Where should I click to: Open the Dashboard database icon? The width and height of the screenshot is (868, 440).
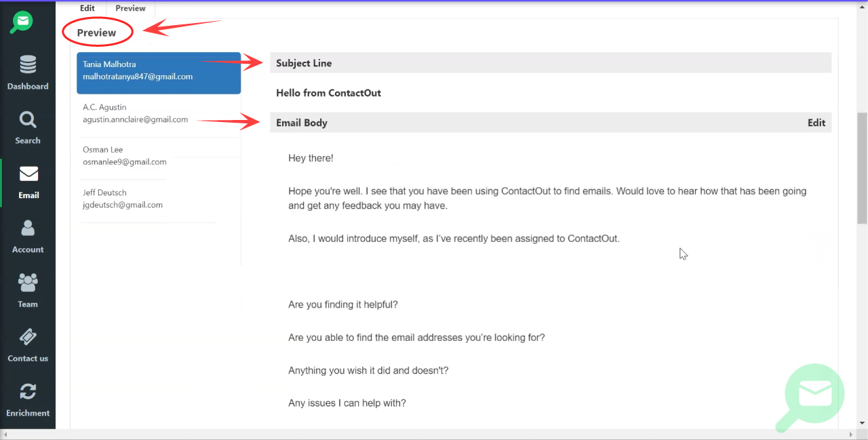28,65
